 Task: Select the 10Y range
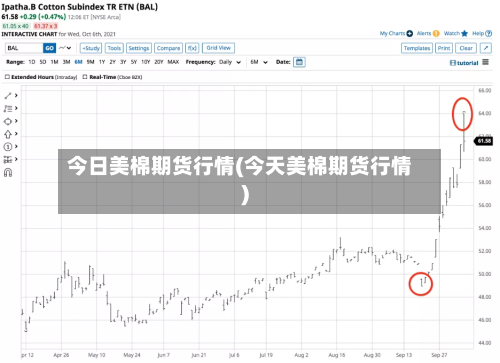pos(146,62)
